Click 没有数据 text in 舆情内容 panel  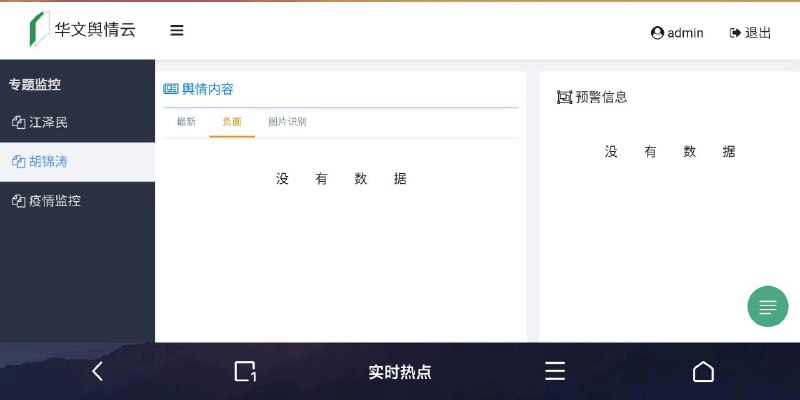[x=341, y=179]
